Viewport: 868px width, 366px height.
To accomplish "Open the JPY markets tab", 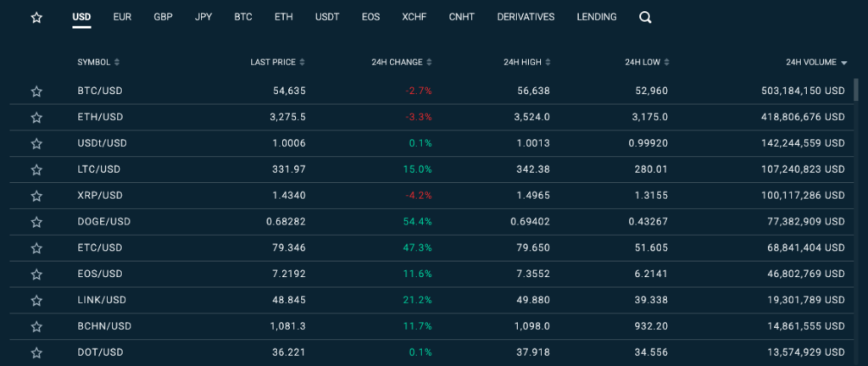I will coord(203,17).
